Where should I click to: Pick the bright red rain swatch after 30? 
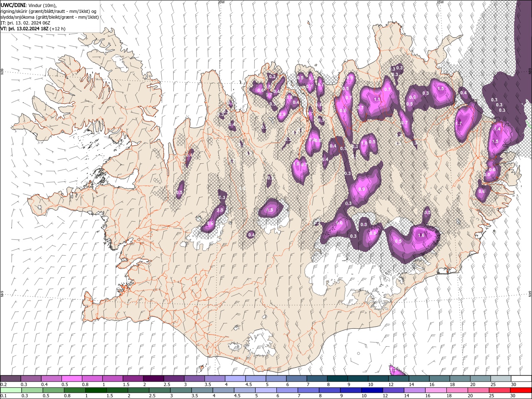520,390
